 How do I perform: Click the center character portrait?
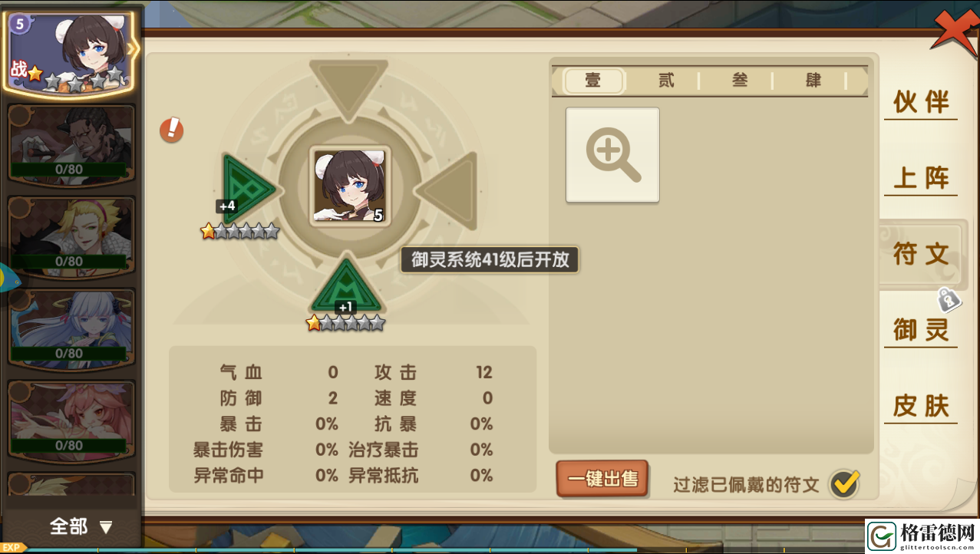(350, 186)
